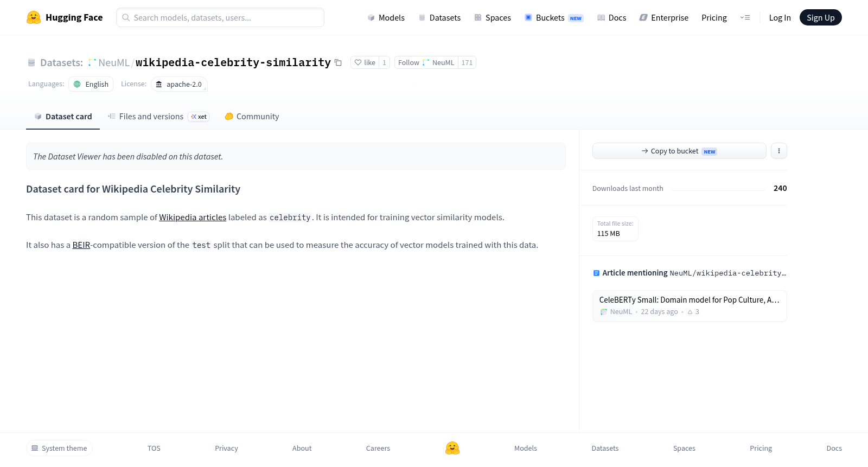Click the upvote count 3 on article

pyautogui.click(x=693, y=311)
